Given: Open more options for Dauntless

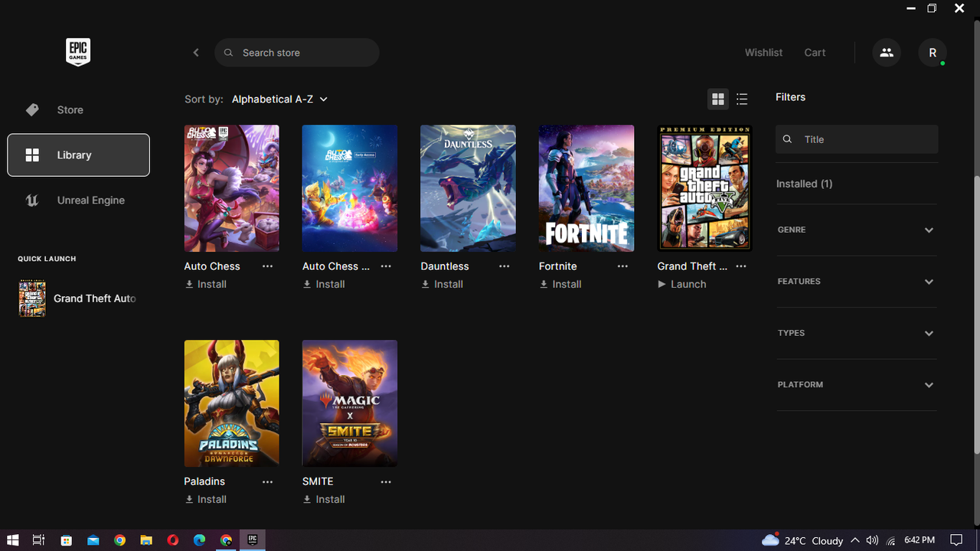Looking at the screenshot, I should (x=505, y=266).
